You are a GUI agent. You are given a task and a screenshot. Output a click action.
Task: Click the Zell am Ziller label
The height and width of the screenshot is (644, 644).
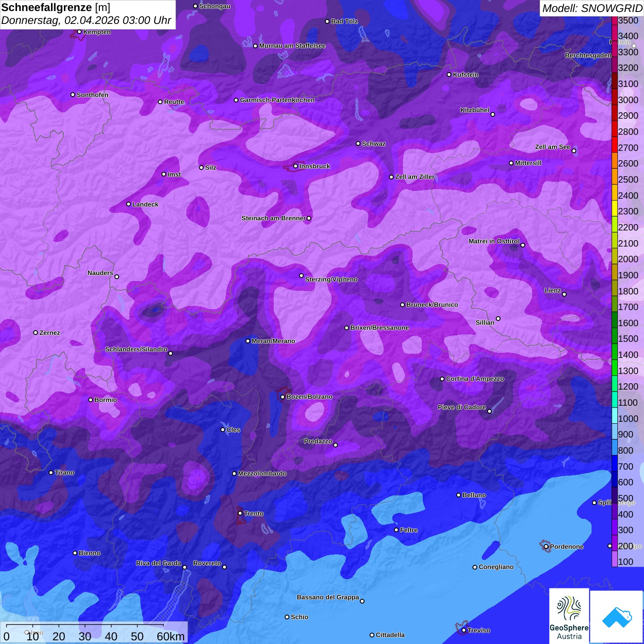click(415, 177)
